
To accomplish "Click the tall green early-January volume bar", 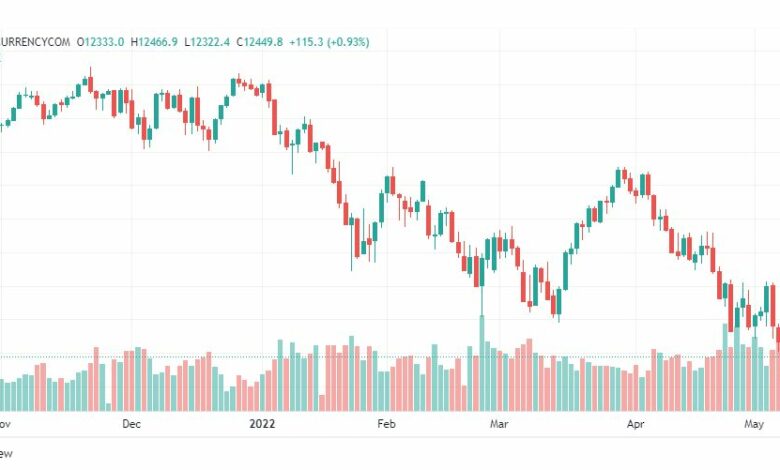I will 280,376.
